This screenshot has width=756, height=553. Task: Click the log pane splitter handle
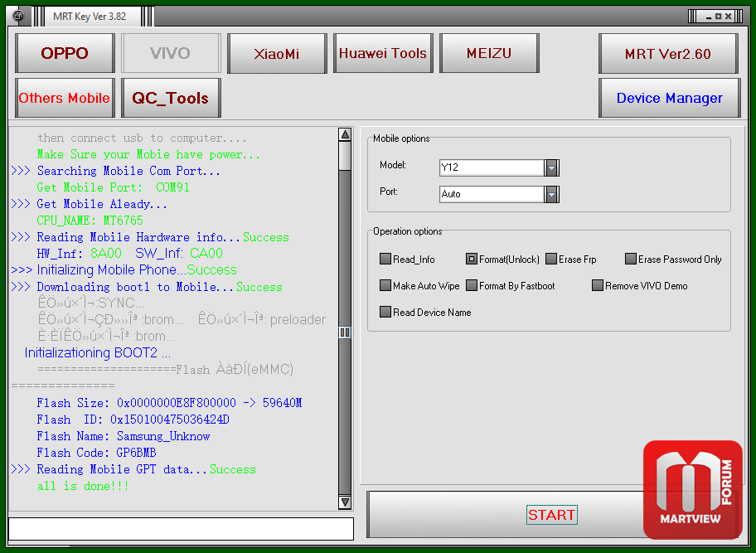(x=345, y=332)
